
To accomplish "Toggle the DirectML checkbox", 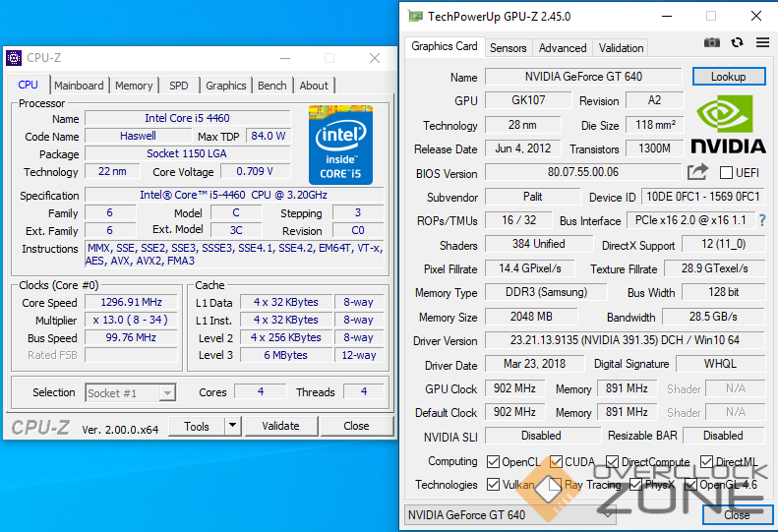I will point(706,462).
